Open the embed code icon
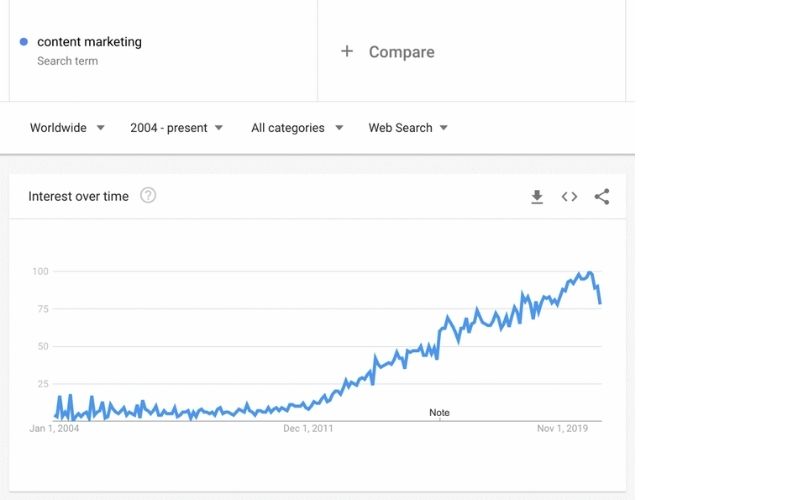Image resolution: width=800 pixels, height=500 pixels. pyautogui.click(x=569, y=196)
